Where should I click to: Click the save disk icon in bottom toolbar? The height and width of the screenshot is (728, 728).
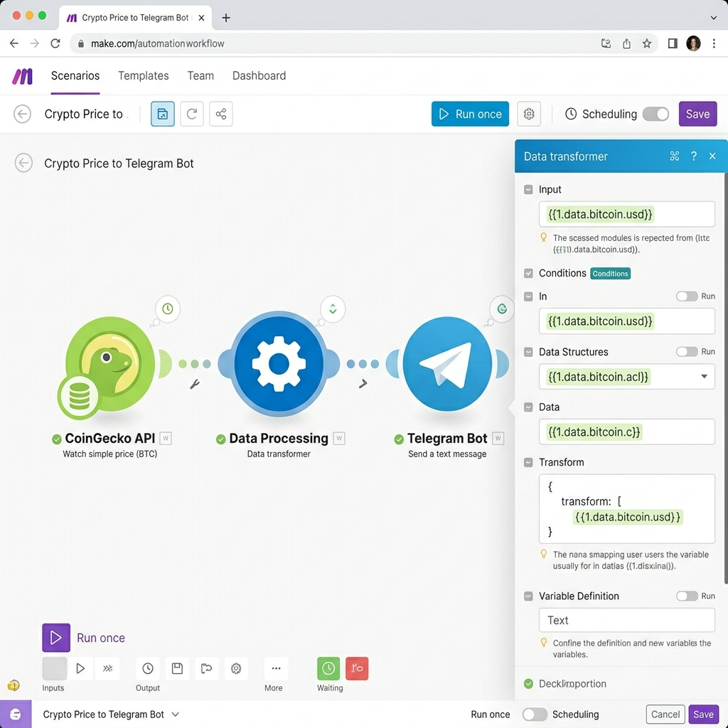(177, 668)
